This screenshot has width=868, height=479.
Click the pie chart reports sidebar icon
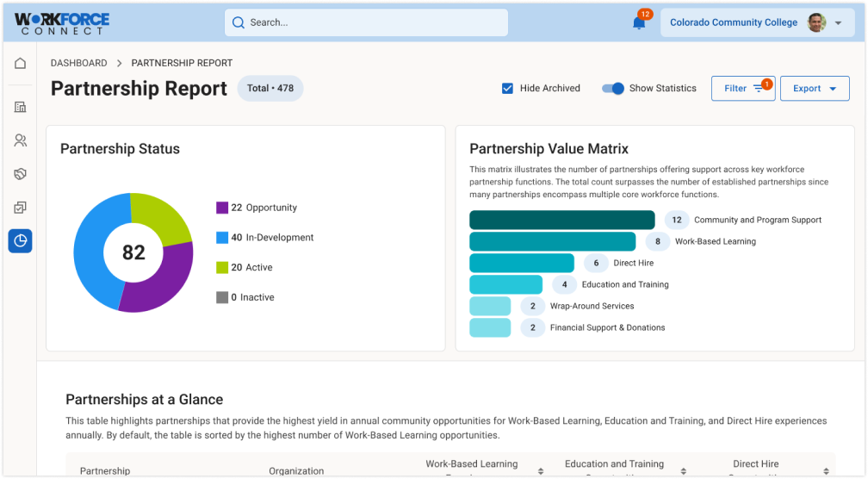click(x=20, y=241)
